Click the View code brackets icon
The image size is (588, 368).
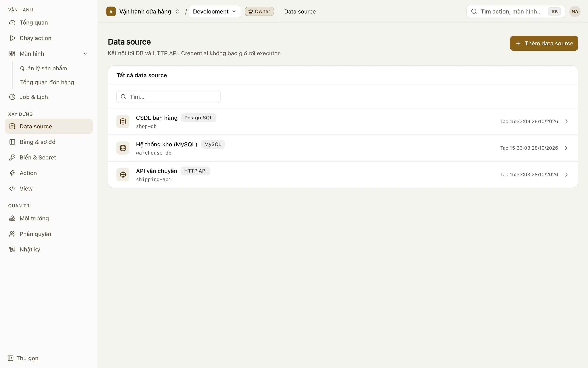[x=12, y=189]
